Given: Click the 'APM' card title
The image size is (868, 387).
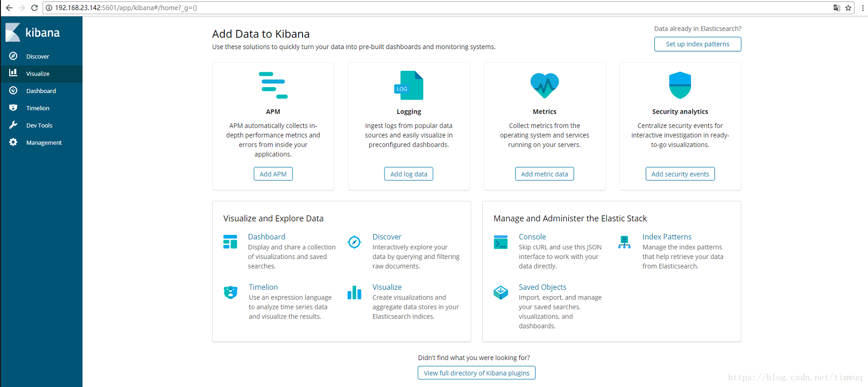Looking at the screenshot, I should 273,112.
